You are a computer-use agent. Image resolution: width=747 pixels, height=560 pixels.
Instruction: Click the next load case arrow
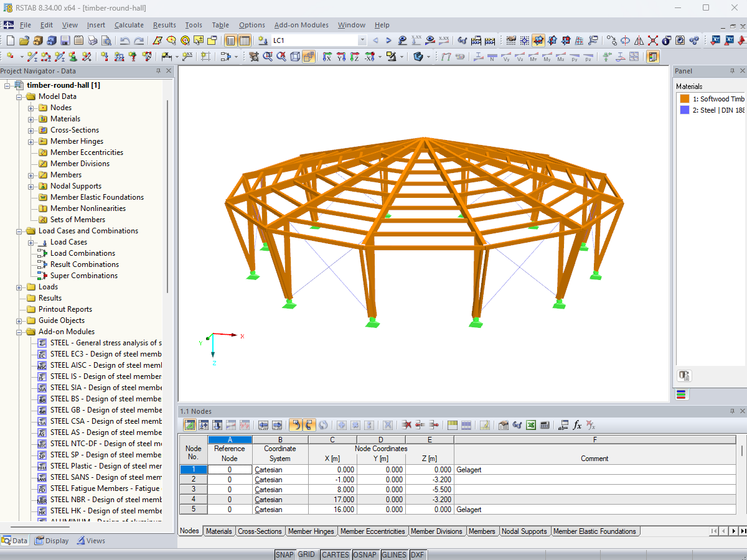click(x=388, y=40)
